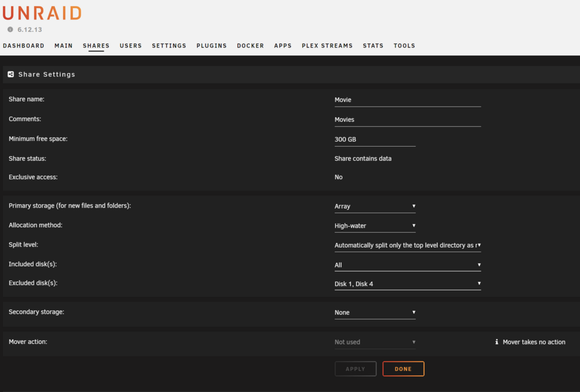
Task: View the Stats tab
Action: pos(373,46)
